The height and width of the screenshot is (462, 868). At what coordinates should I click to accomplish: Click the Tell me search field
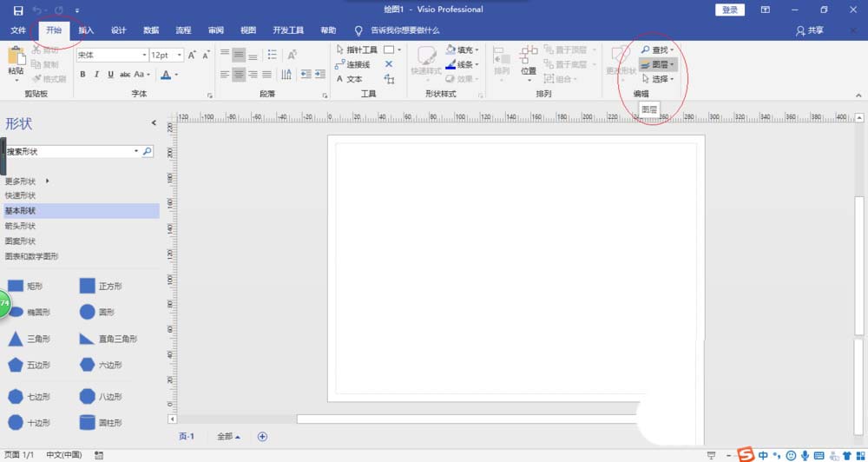[x=404, y=30]
